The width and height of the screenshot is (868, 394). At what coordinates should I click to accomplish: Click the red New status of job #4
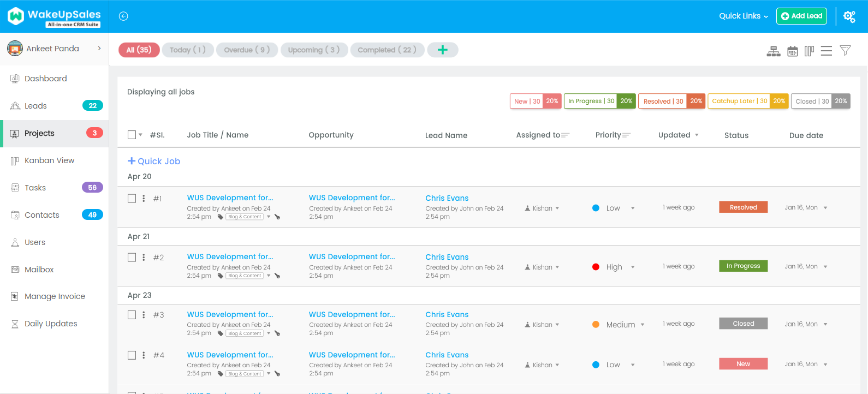tap(744, 364)
